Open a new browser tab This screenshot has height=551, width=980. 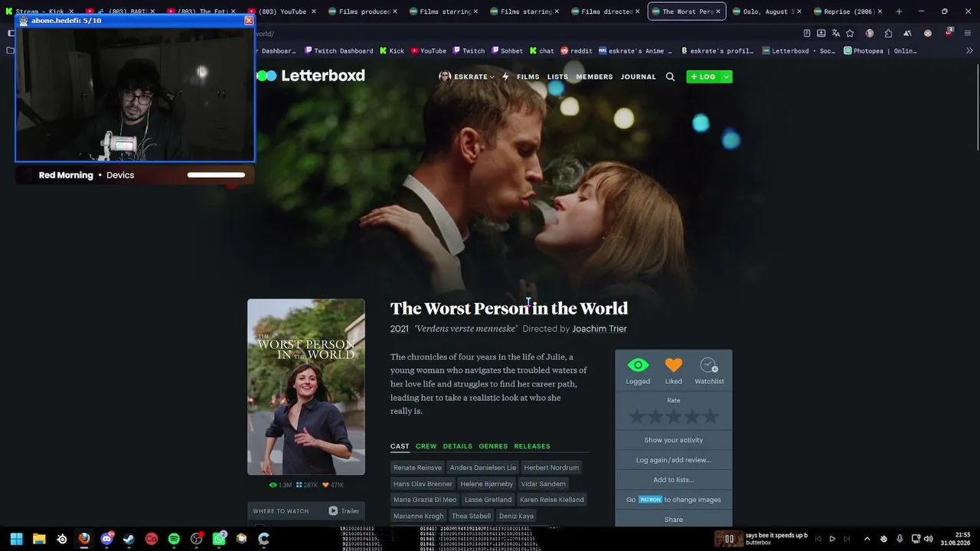(899, 11)
